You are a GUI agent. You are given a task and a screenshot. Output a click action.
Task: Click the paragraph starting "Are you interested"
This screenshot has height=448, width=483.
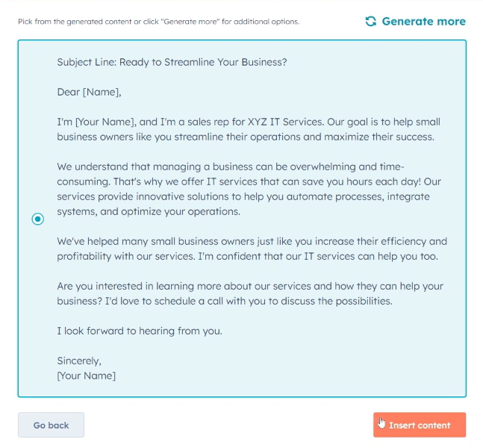point(250,294)
